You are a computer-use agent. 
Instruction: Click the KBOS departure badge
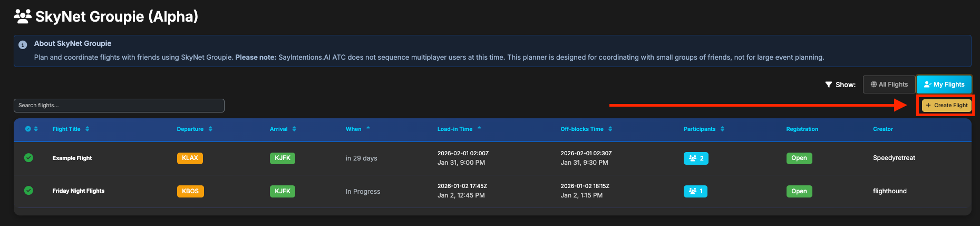coord(190,191)
